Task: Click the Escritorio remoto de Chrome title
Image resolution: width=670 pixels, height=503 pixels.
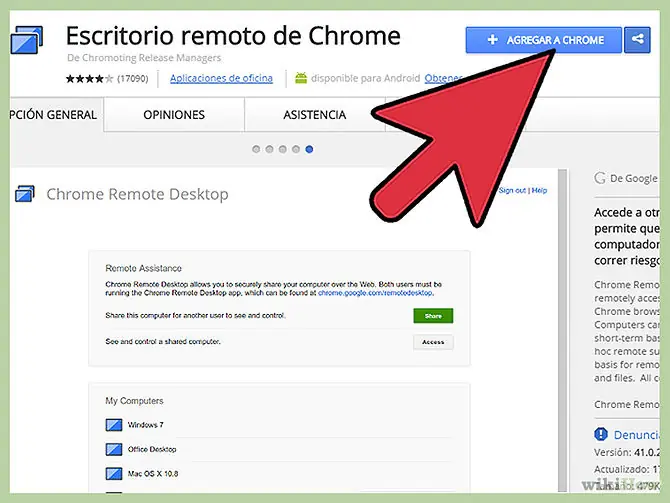Action: pyautogui.click(x=233, y=35)
